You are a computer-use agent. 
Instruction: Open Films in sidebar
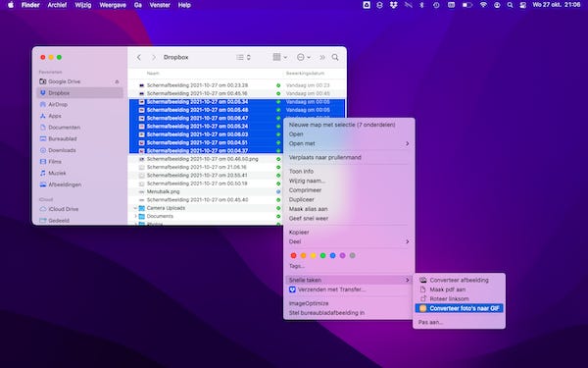(55, 162)
